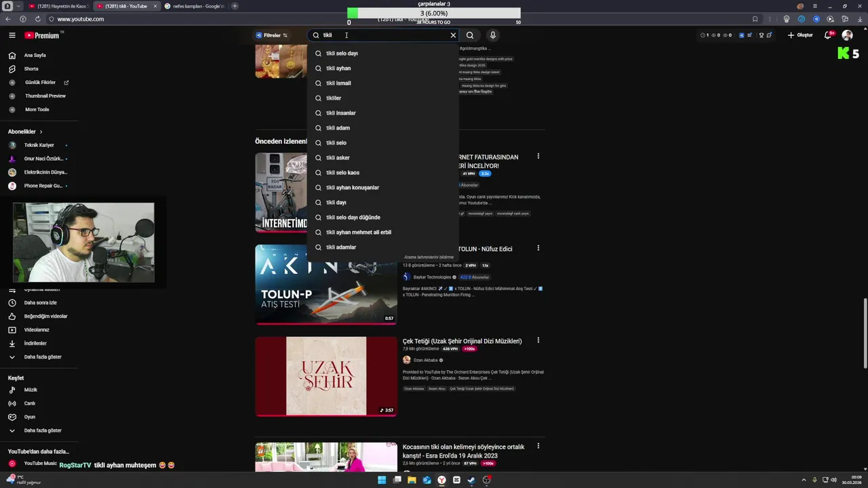The image size is (868, 488).
Task: Open Teknik Kariyer subscription channel
Action: [39, 145]
